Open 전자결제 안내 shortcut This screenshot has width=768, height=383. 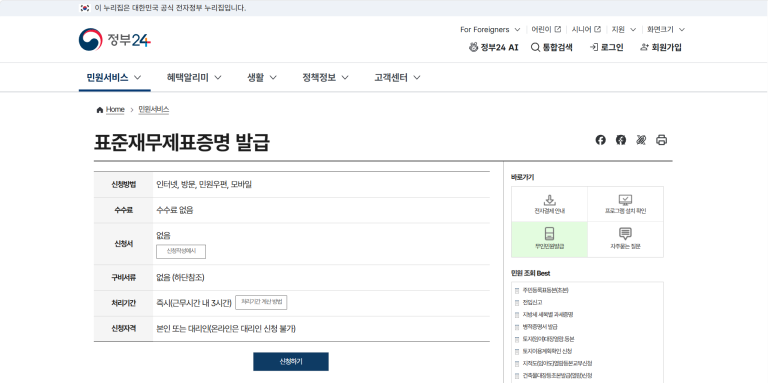[550, 204]
